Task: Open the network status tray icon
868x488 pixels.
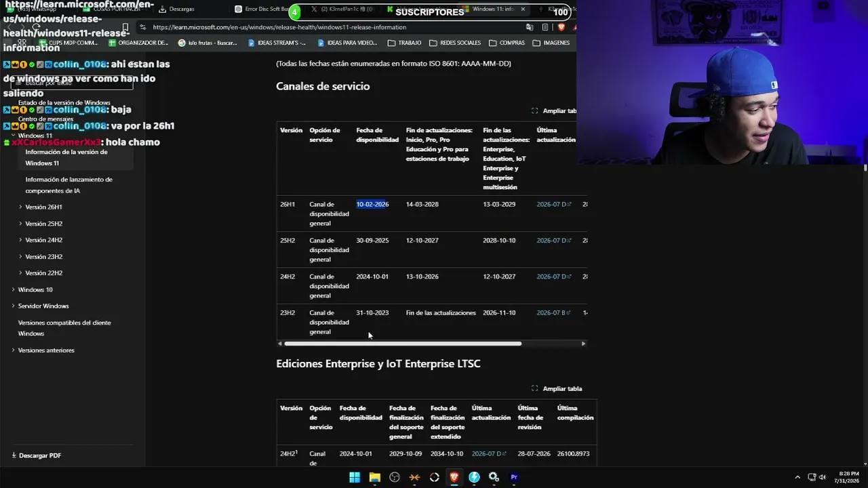Action: [811, 477]
